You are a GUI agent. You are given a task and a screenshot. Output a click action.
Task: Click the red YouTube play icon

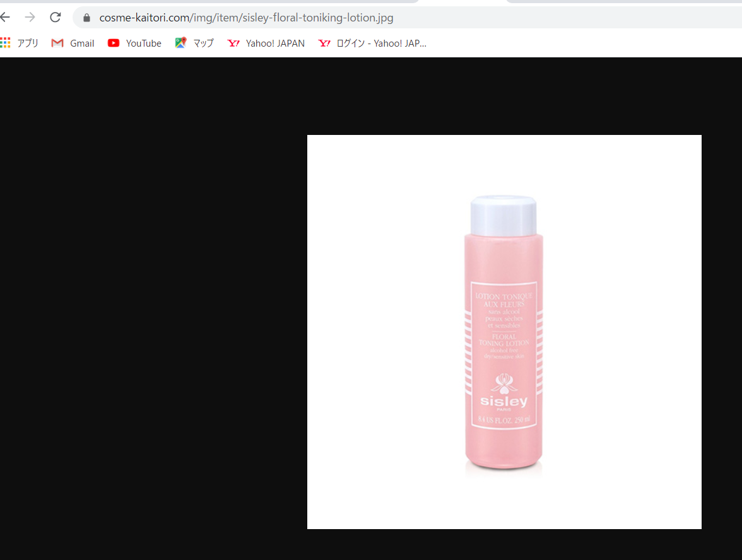coord(114,43)
